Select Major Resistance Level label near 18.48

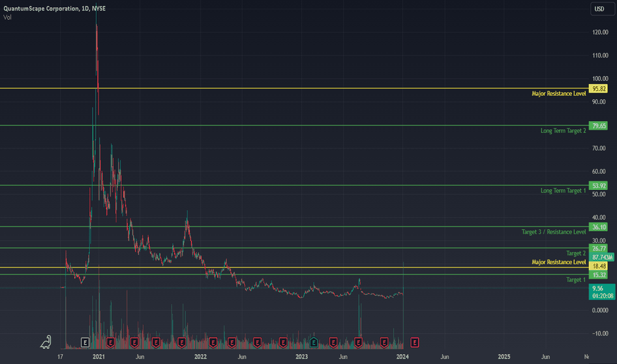tap(559, 262)
